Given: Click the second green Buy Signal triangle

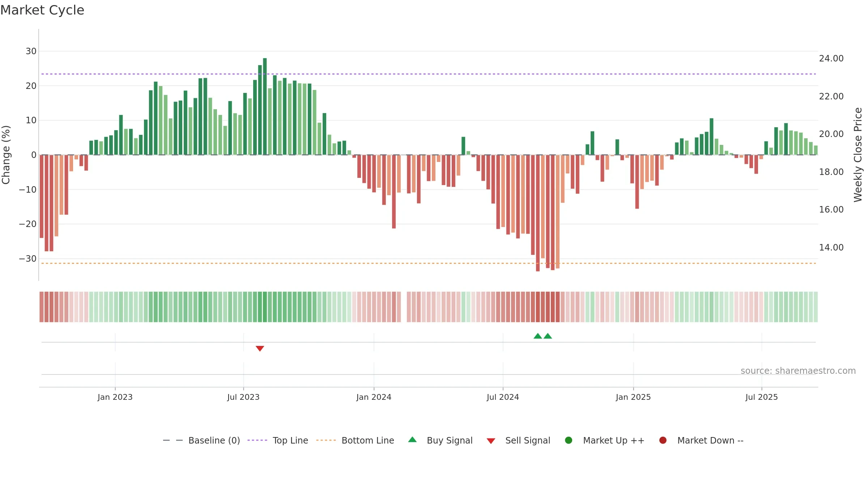Looking at the screenshot, I should 548,336.
